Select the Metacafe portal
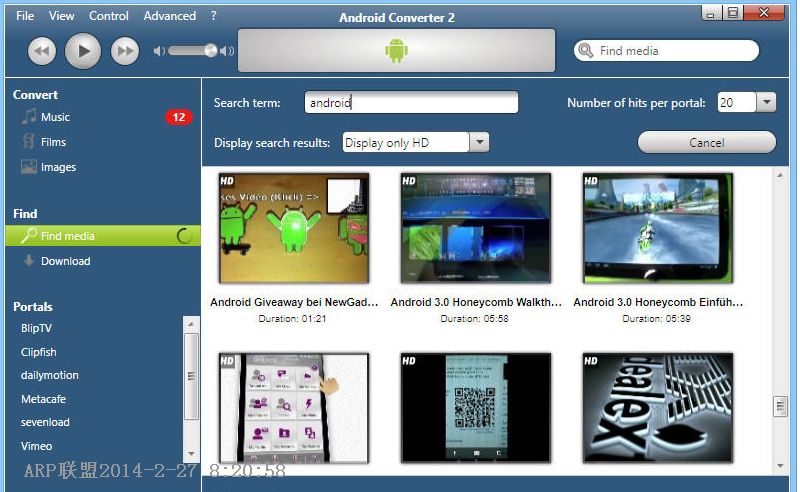 43,399
